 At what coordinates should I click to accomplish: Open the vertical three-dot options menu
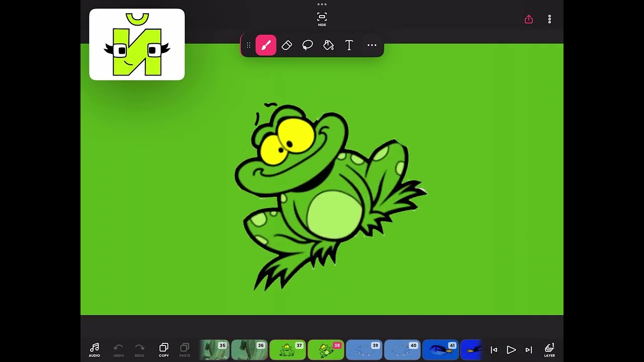[x=549, y=19]
